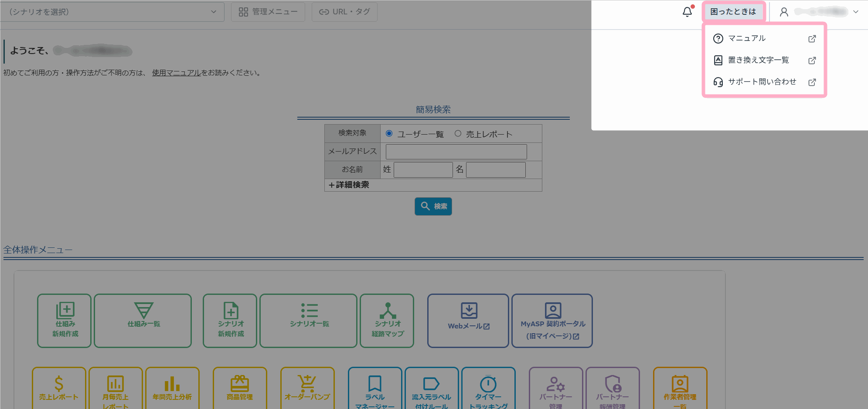Open シナリオ経路マップ tile

point(387,321)
